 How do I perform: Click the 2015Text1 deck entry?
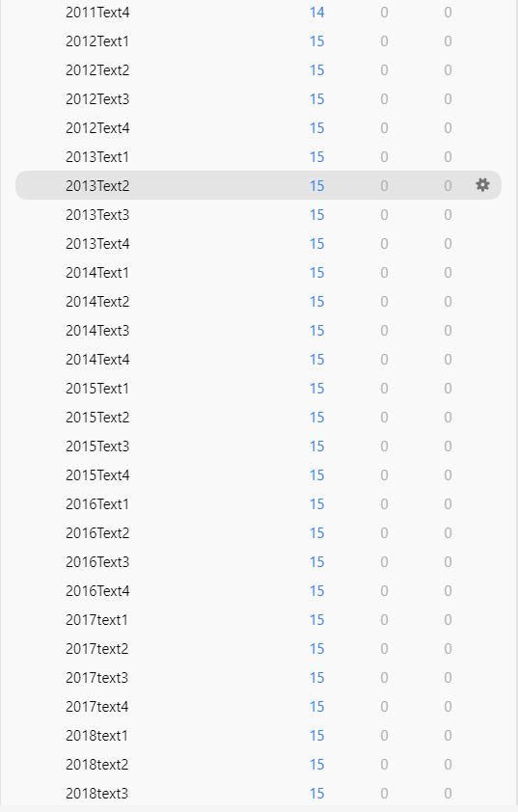(97, 389)
